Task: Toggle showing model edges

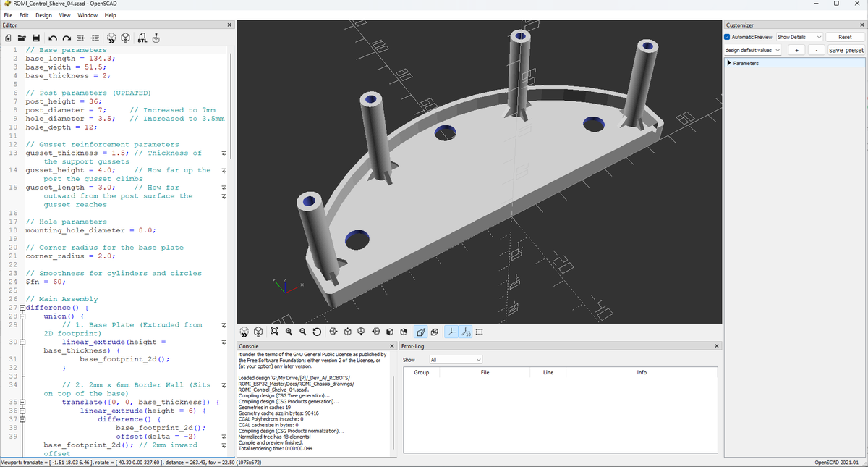Action: tap(479, 332)
